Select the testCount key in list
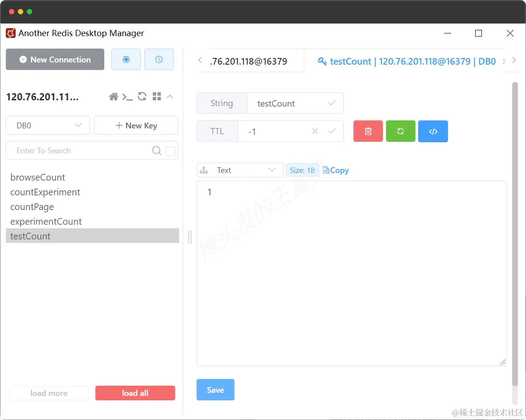 pyautogui.click(x=93, y=236)
